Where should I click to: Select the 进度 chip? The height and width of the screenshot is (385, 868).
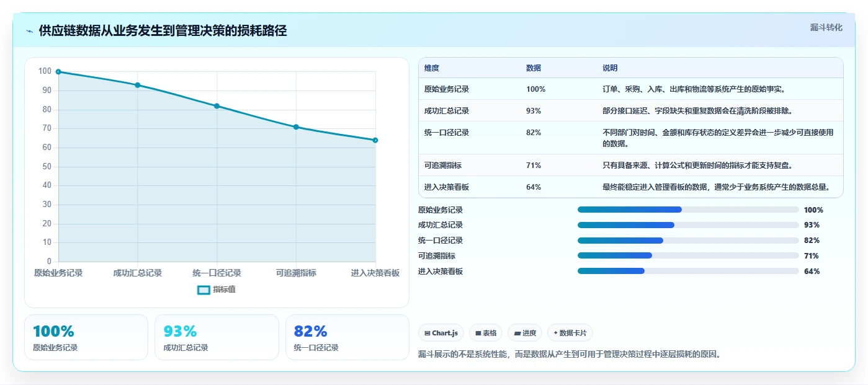(x=525, y=333)
